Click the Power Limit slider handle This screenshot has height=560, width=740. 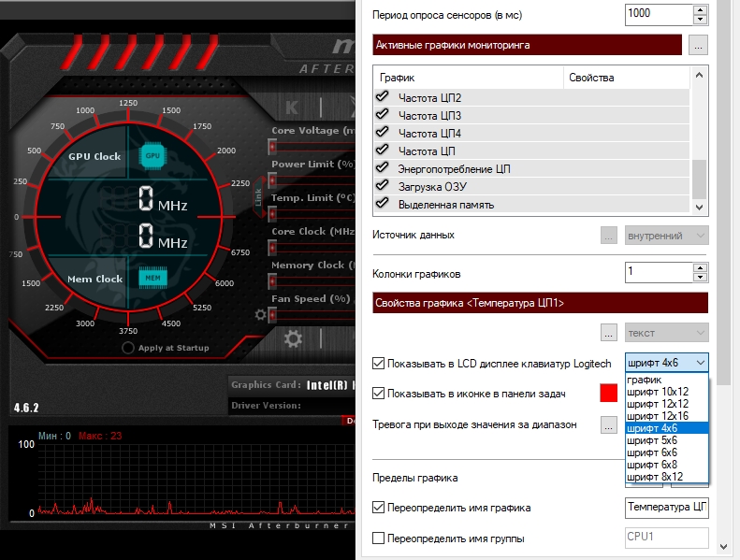click(x=272, y=180)
